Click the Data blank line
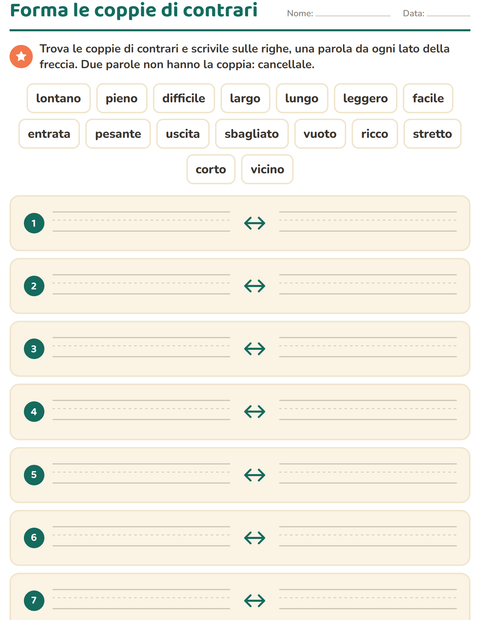 [x=448, y=14]
